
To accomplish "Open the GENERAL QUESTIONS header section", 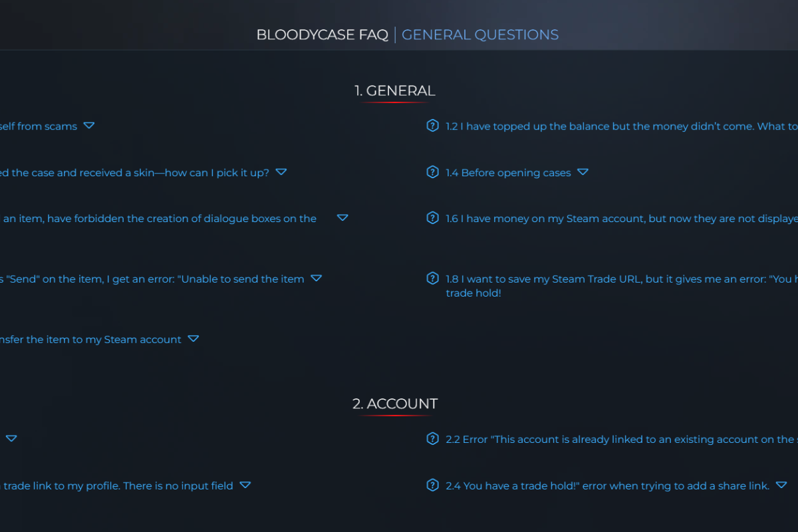I will (x=480, y=35).
